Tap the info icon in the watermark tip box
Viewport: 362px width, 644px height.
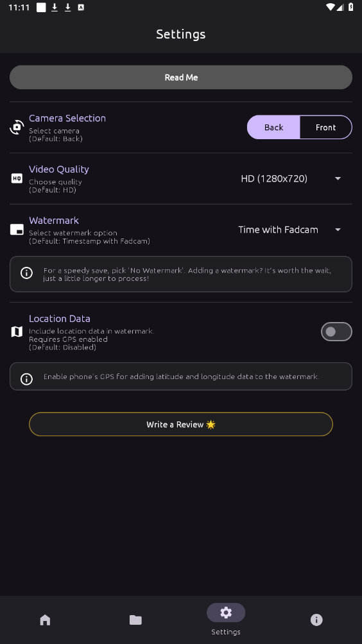[x=27, y=273]
